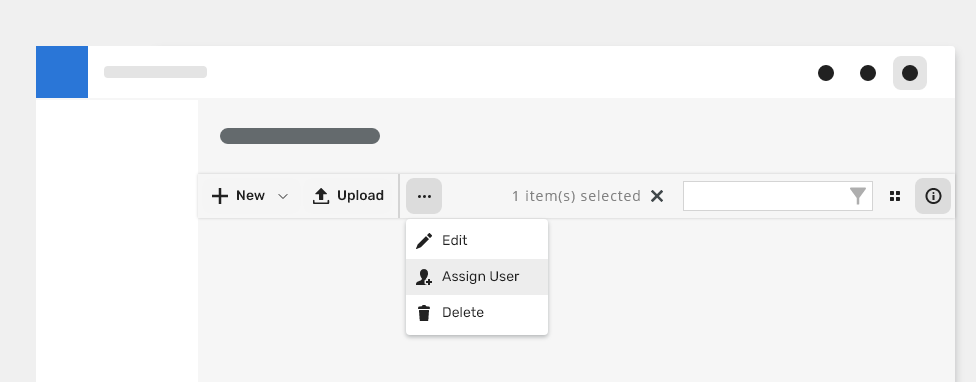Viewport: 976px width, 382px height.
Task: Click the empty white left sidebar
Action: click(x=117, y=240)
